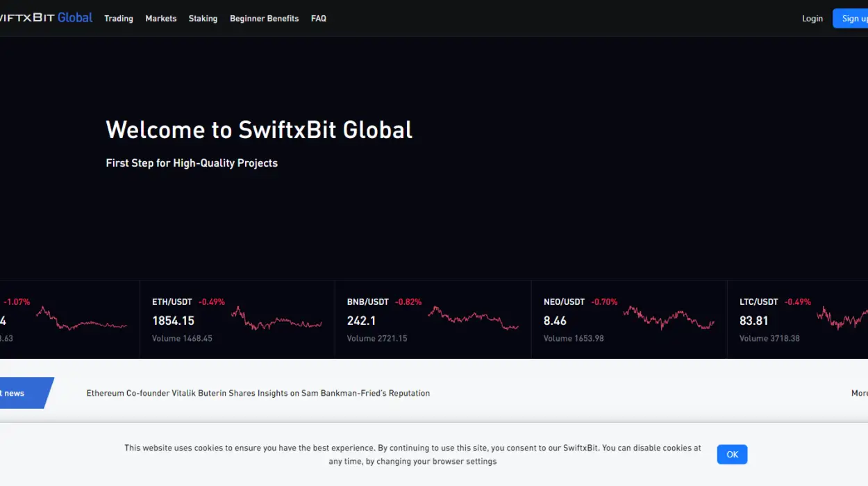Open the Markets menu item
868x486 pixels.
(x=161, y=19)
